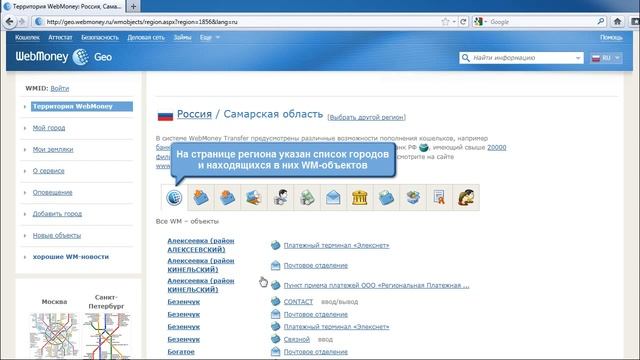Viewport: 640px width, 360px height.
Task: Click the WebMoney Geo logo
Action: pyautogui.click(x=64, y=57)
